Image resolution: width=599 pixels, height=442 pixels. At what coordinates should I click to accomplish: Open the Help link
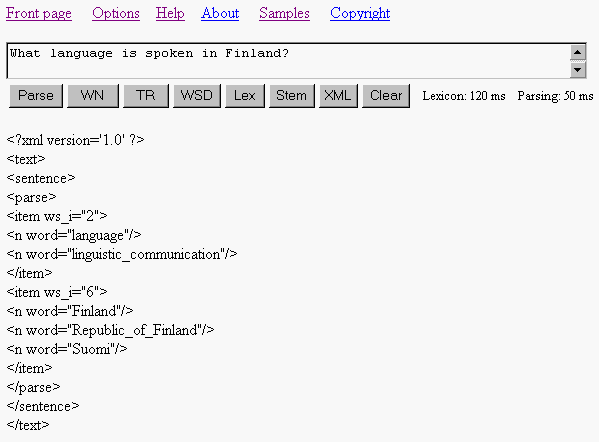[x=170, y=13]
